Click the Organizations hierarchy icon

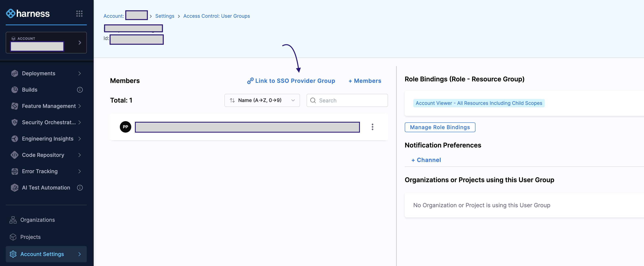point(13,220)
